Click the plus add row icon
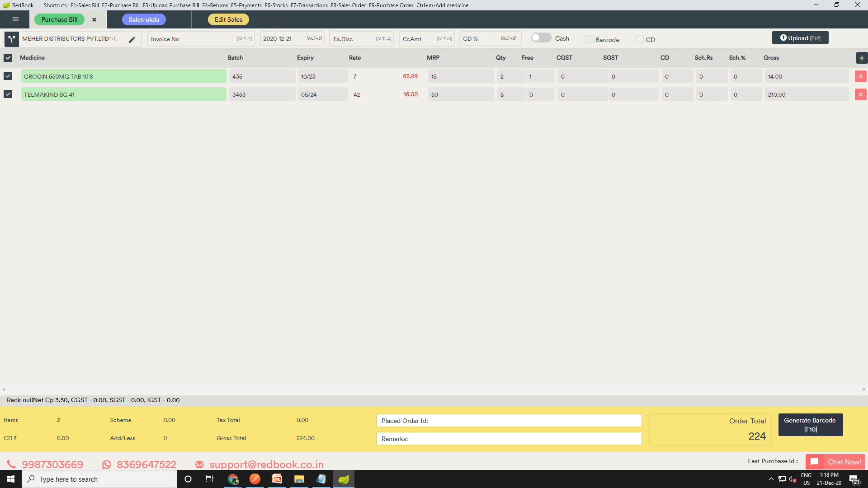 [862, 58]
